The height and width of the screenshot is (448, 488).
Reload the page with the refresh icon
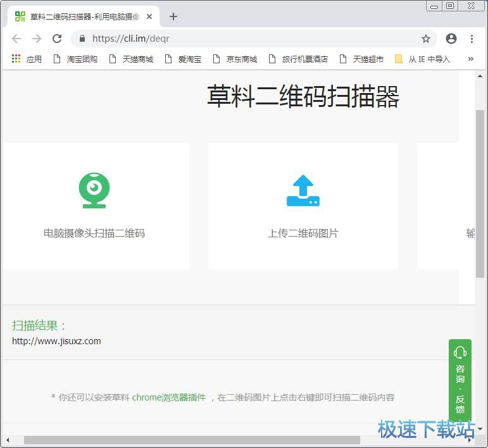click(57, 39)
